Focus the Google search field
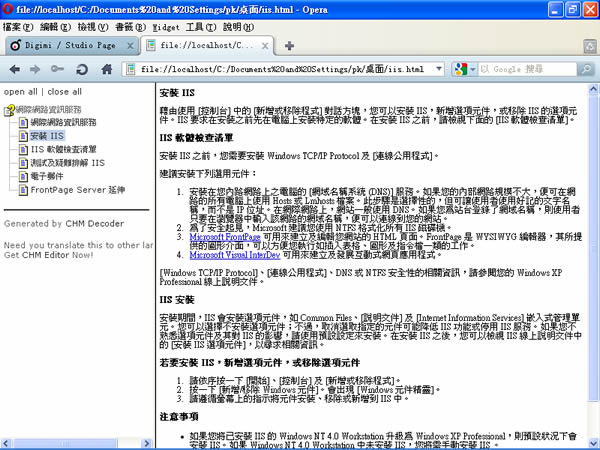Viewport: 600px width, 450px height. click(527, 69)
